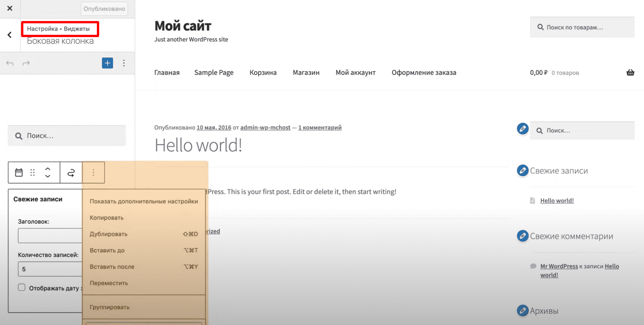Open the Оформление заказа navigation link

424,73
